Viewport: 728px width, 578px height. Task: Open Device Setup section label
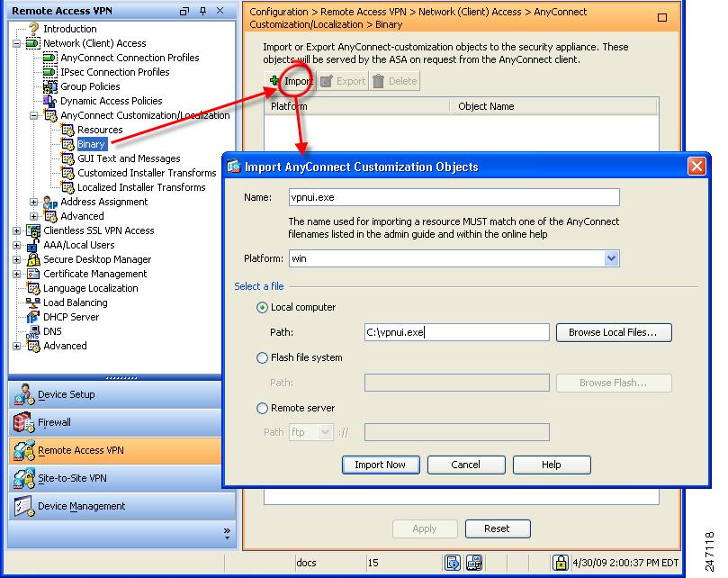click(x=67, y=394)
